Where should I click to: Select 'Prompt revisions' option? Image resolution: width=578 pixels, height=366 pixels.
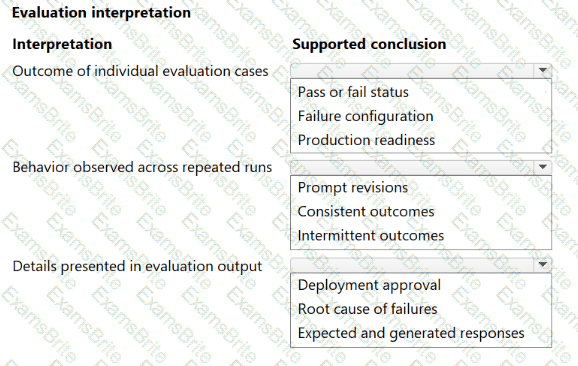click(353, 188)
